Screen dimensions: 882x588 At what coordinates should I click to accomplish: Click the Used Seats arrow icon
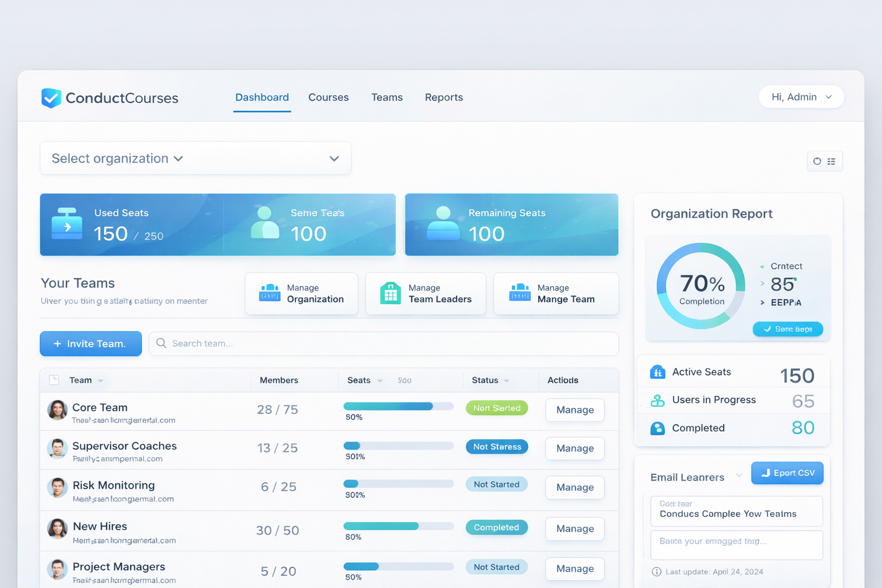(x=67, y=225)
